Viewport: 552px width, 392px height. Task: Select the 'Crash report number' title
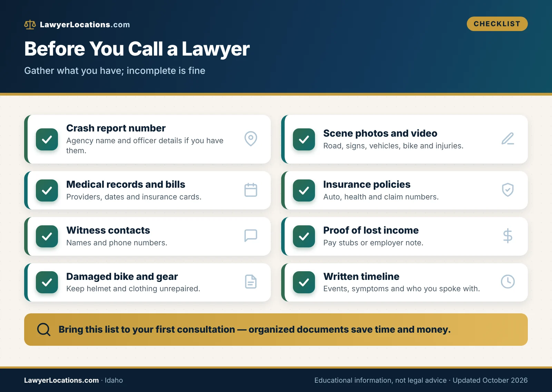pos(116,128)
